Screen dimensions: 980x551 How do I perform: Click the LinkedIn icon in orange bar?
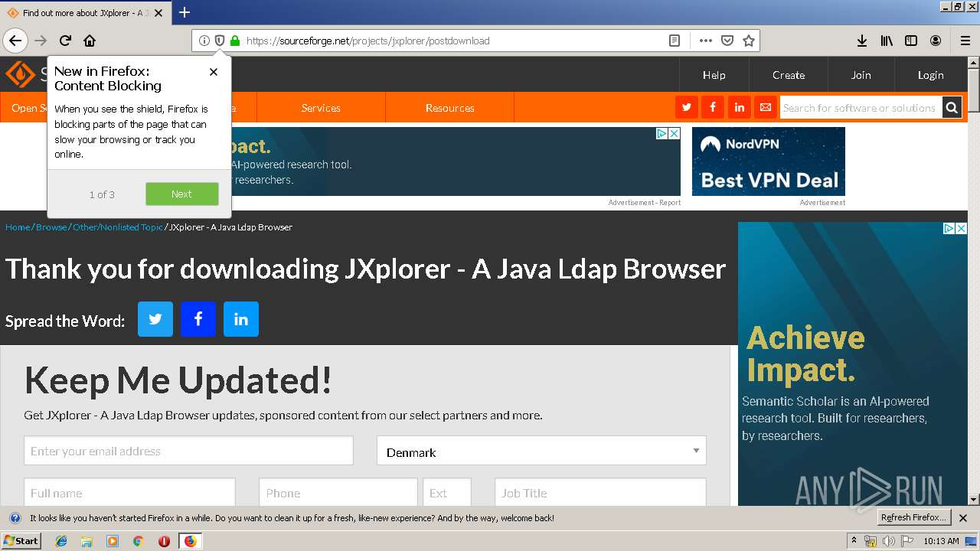[x=739, y=108]
